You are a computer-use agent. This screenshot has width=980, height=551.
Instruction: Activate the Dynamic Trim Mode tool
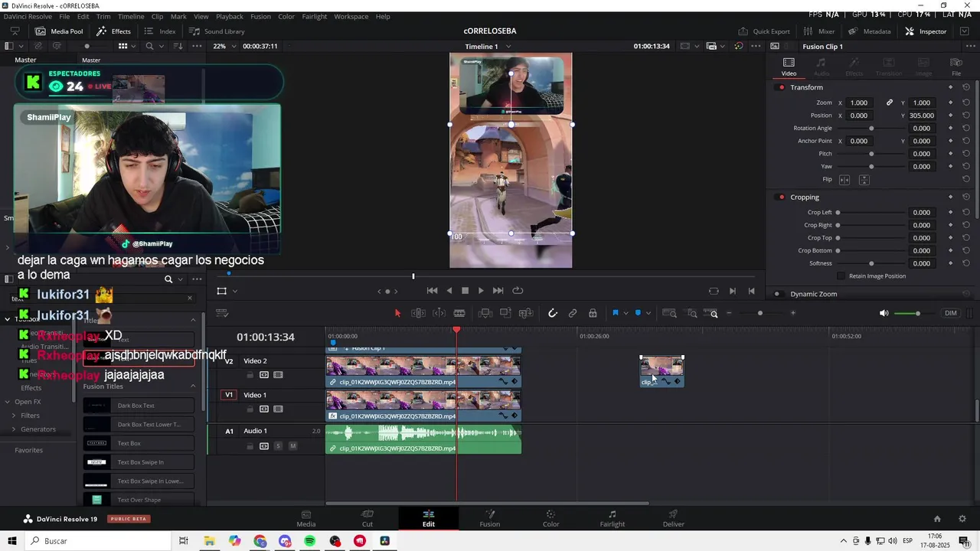439,313
